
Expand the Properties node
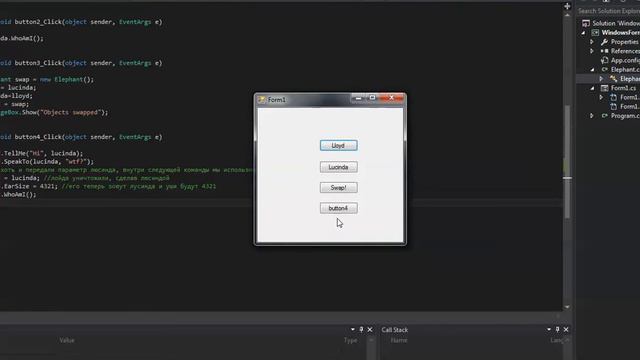[x=592, y=42]
